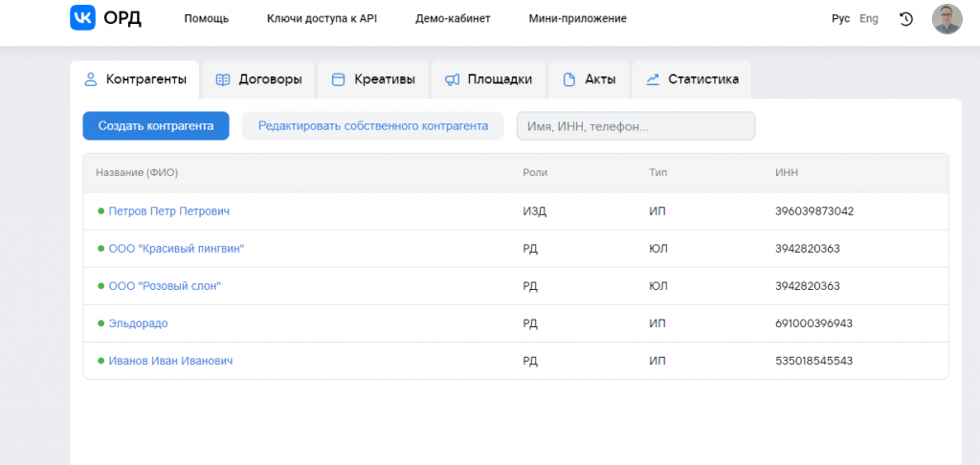980x465 pixels.
Task: Open contractor Петров Петр Петрович
Action: pos(169,211)
